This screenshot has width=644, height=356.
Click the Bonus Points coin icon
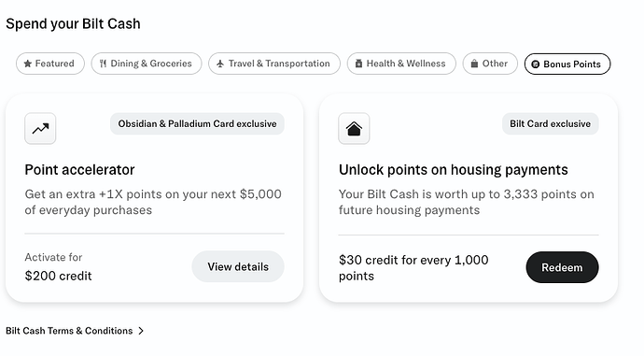click(535, 64)
